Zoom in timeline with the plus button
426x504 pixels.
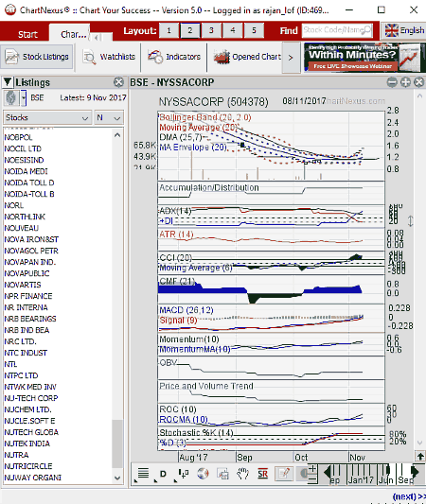pos(312,469)
